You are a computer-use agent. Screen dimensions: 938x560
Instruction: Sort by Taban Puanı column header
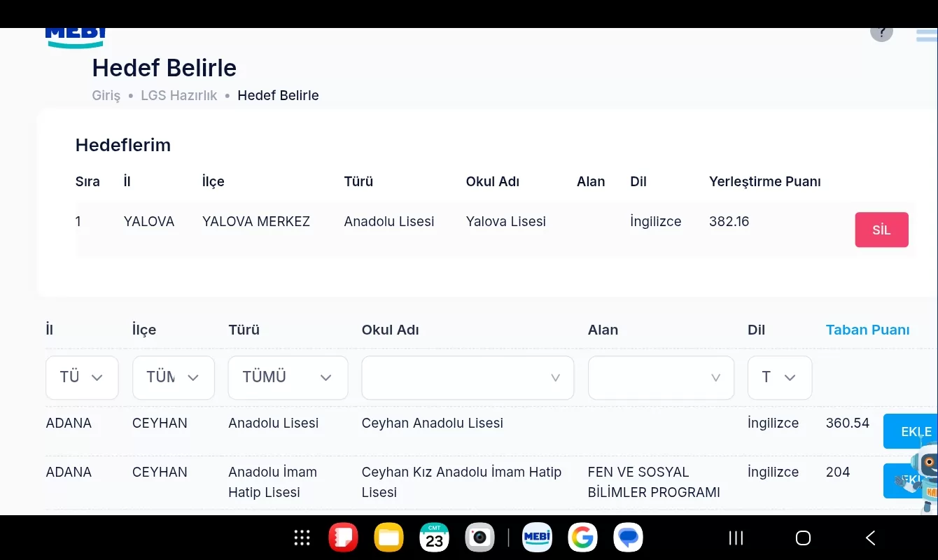click(x=867, y=330)
